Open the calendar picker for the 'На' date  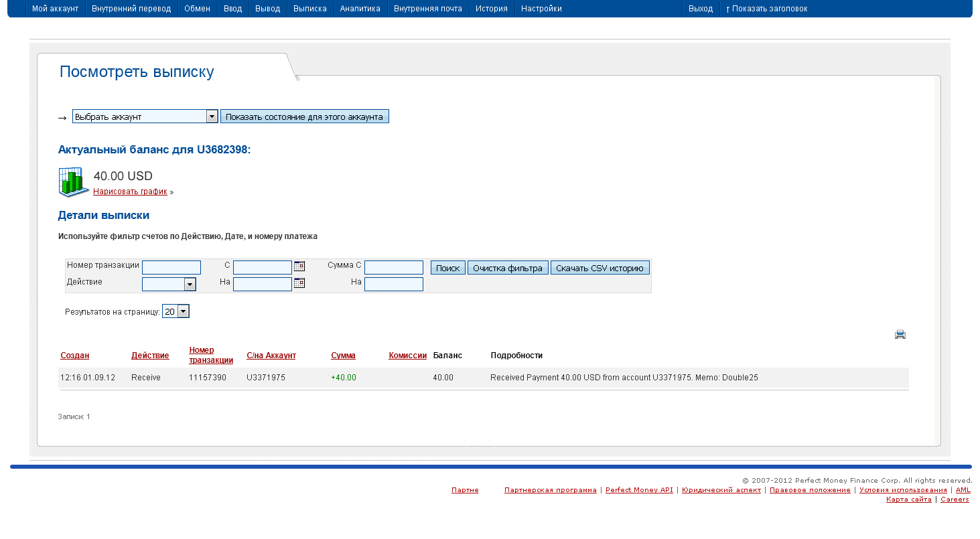tap(299, 283)
